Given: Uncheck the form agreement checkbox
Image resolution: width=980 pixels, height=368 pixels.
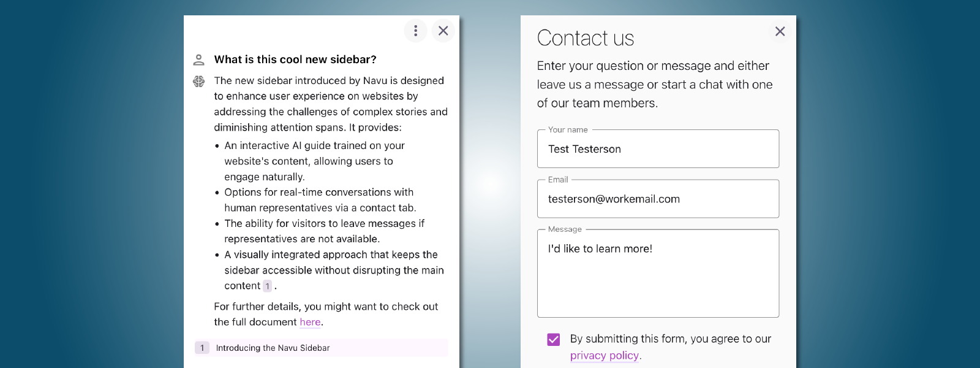Looking at the screenshot, I should pyautogui.click(x=554, y=339).
